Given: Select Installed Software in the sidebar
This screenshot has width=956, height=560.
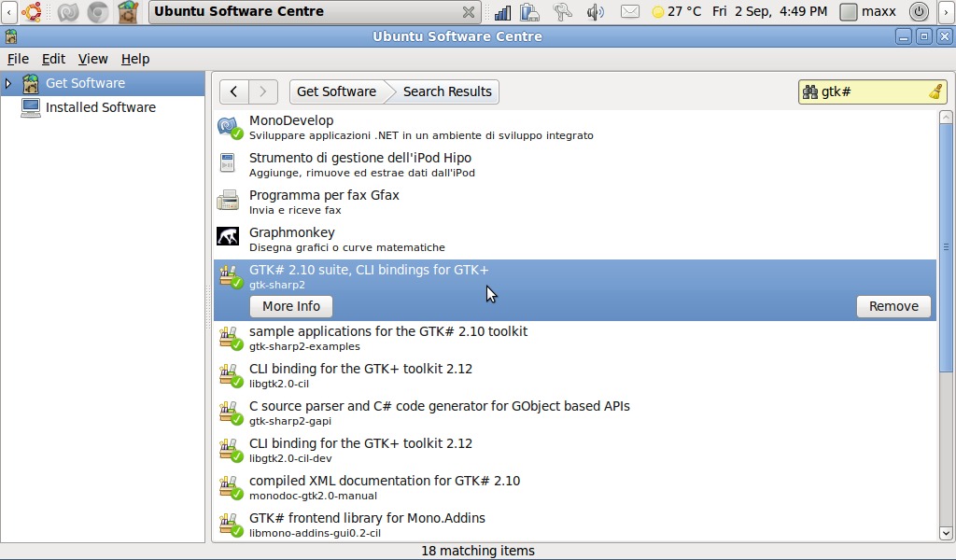Looking at the screenshot, I should [x=103, y=107].
